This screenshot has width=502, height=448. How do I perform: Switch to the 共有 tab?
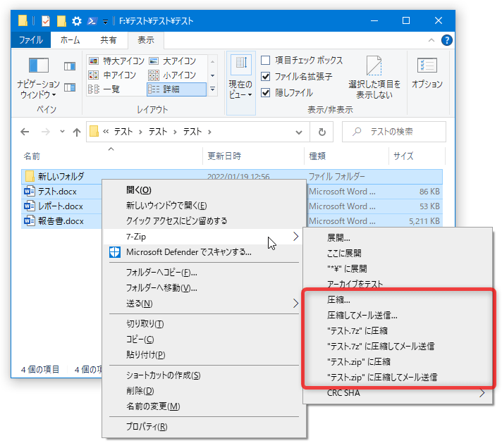pyautogui.click(x=108, y=40)
